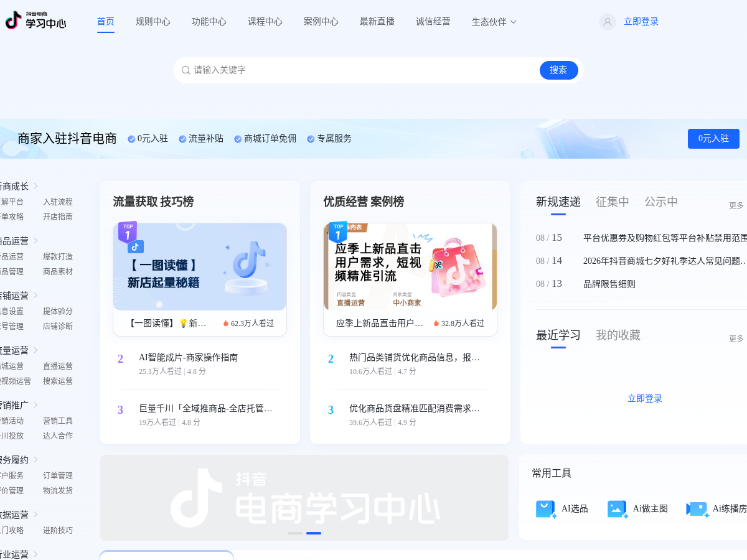This screenshot has height=560, width=747.
Task: Go to 首页 tab
Action: pyautogui.click(x=106, y=22)
